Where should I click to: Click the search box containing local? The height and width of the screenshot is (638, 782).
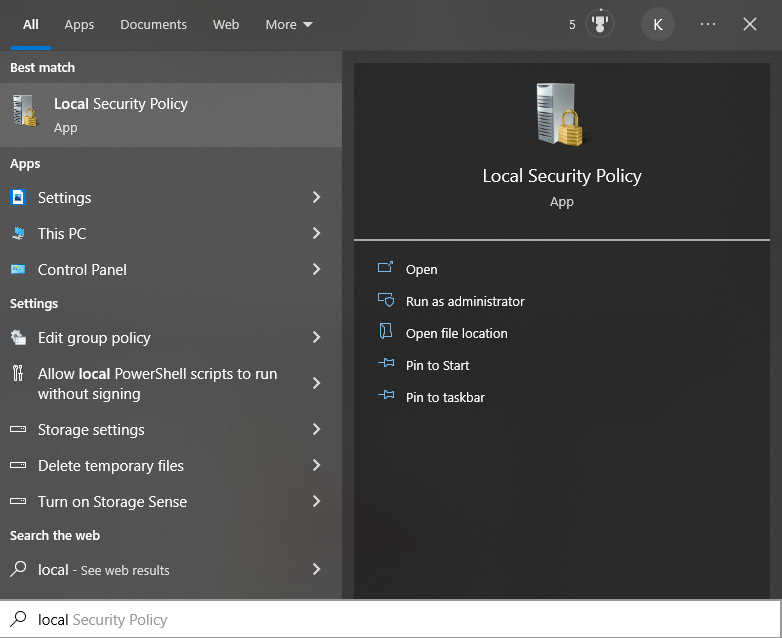coord(391,619)
